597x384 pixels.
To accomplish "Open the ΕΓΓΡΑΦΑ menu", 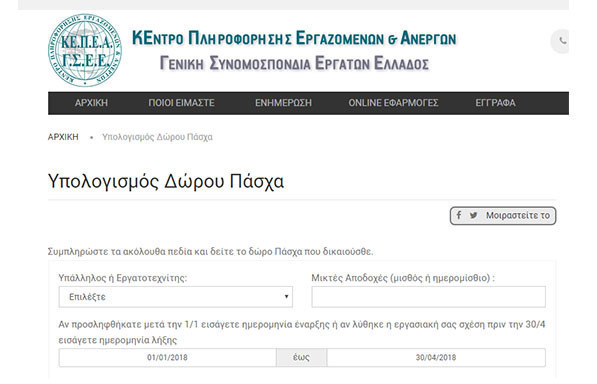I will (x=495, y=103).
